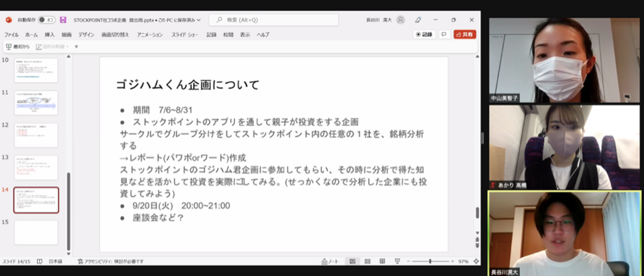This screenshot has height=276, width=644.
Task: Open the ヘルプ tab
Action: [x=263, y=34]
